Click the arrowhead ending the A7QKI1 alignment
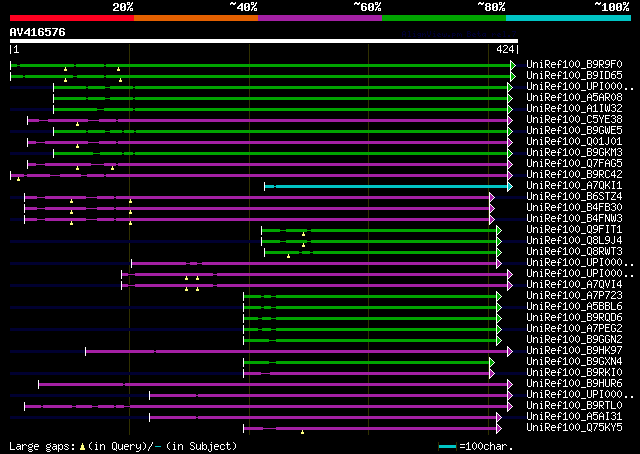The width and height of the screenshot is (640, 454). [510, 187]
